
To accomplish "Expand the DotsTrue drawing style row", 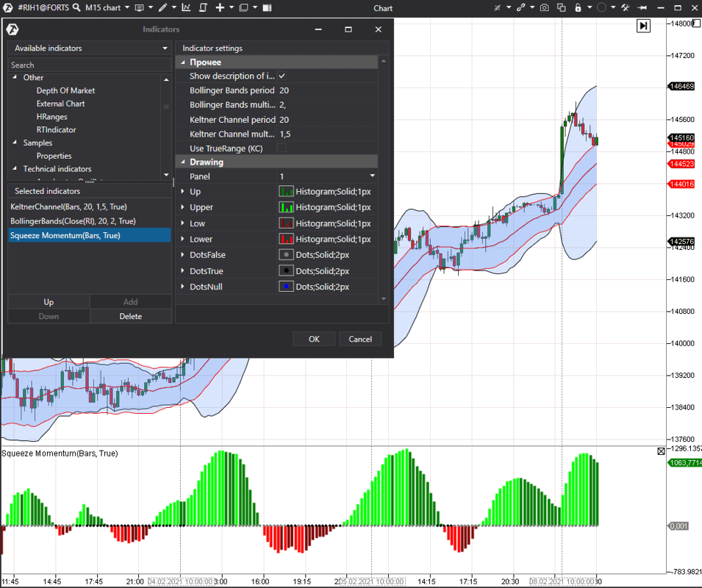I will point(182,270).
